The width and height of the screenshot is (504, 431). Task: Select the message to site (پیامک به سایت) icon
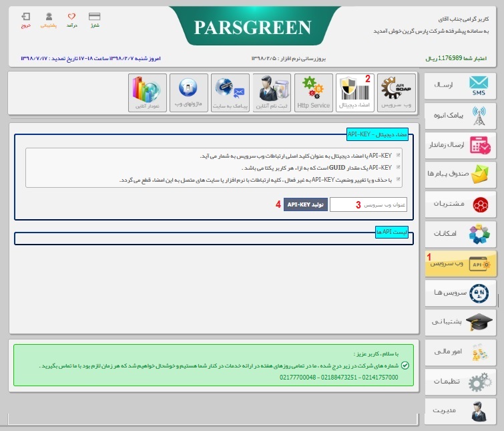pos(230,92)
